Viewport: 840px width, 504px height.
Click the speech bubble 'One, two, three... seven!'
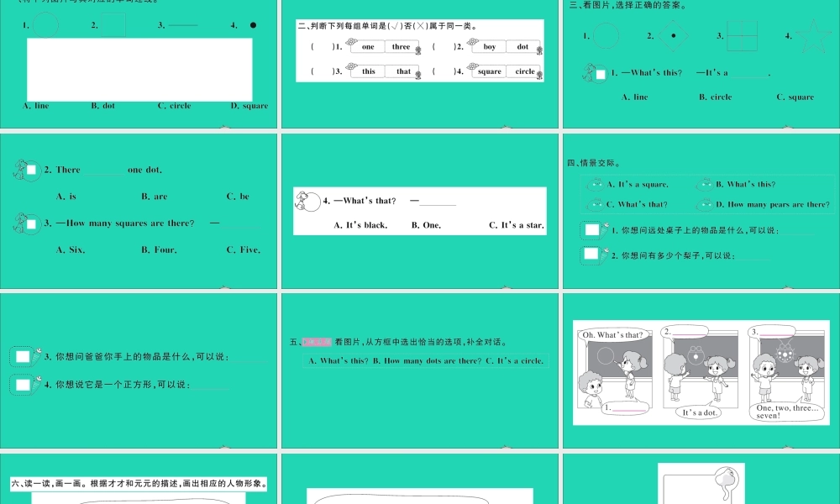[787, 412]
